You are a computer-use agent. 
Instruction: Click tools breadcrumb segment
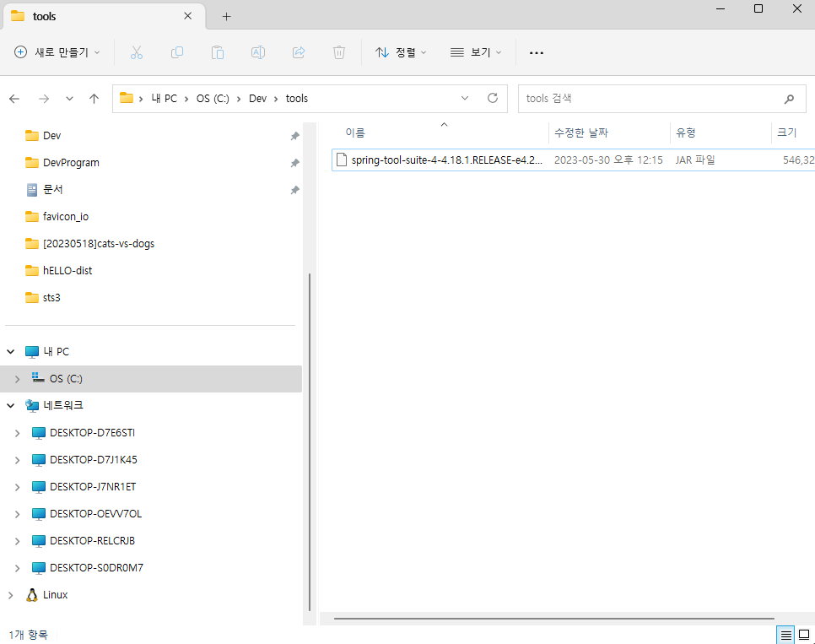click(x=297, y=98)
